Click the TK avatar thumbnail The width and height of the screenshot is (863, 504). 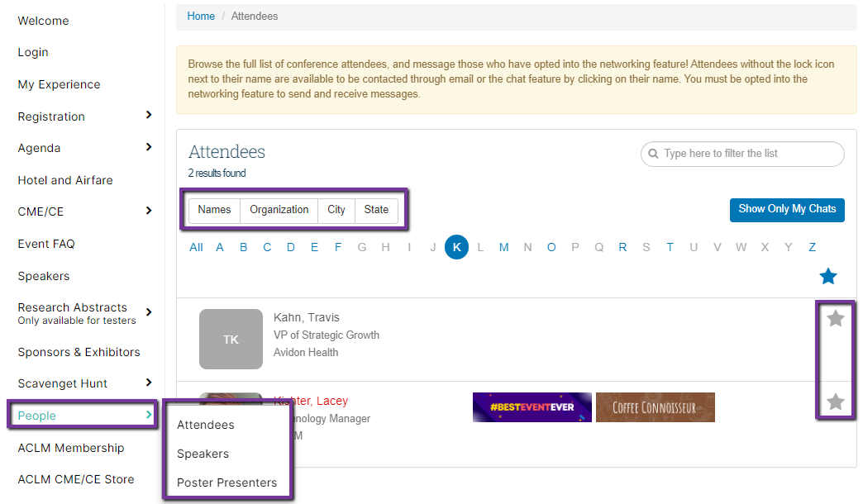click(x=231, y=339)
